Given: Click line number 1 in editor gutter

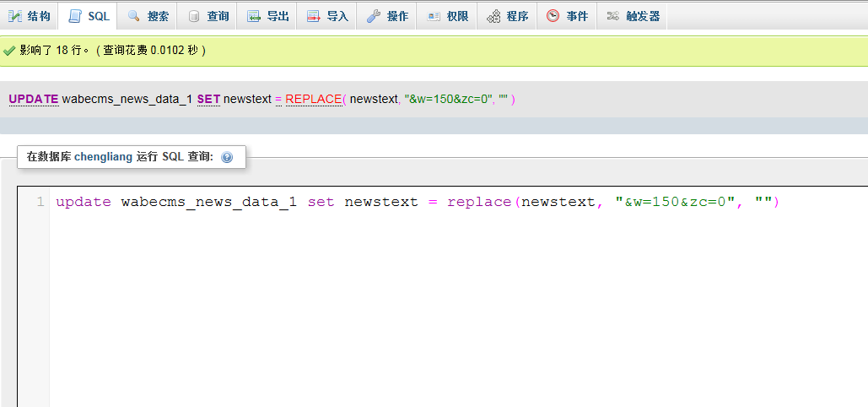Looking at the screenshot, I should [40, 203].
